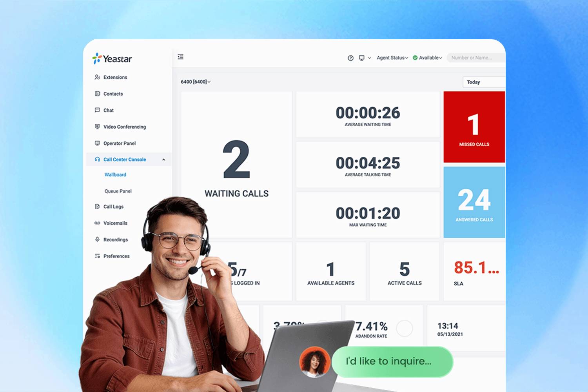Click the Contacts sidebar icon
This screenshot has width=588, height=392.
tap(97, 94)
